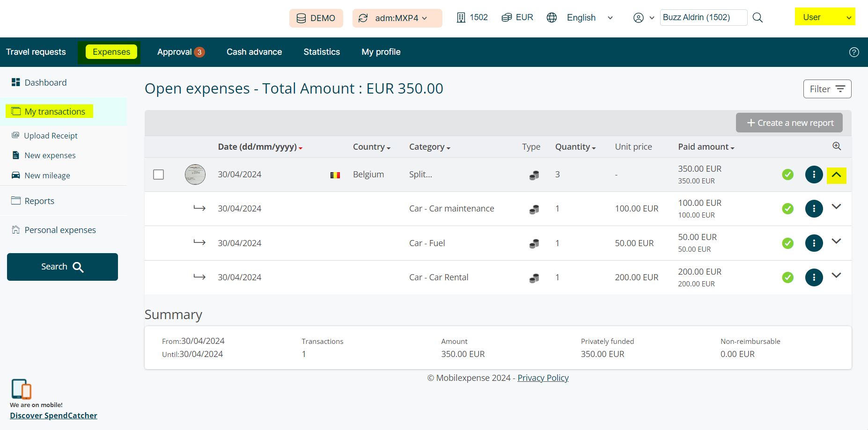Open the adm:MXP4 dropdown
Screen dimensions: 868x430
[x=397, y=18]
